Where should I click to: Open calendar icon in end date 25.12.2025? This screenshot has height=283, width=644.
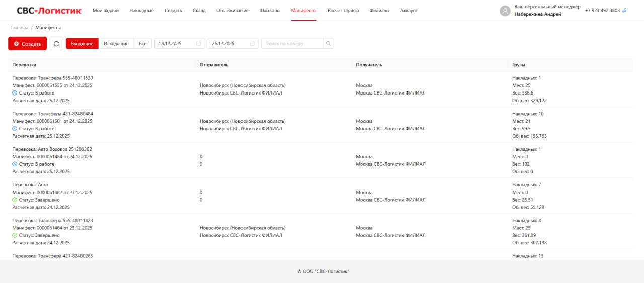(252, 44)
